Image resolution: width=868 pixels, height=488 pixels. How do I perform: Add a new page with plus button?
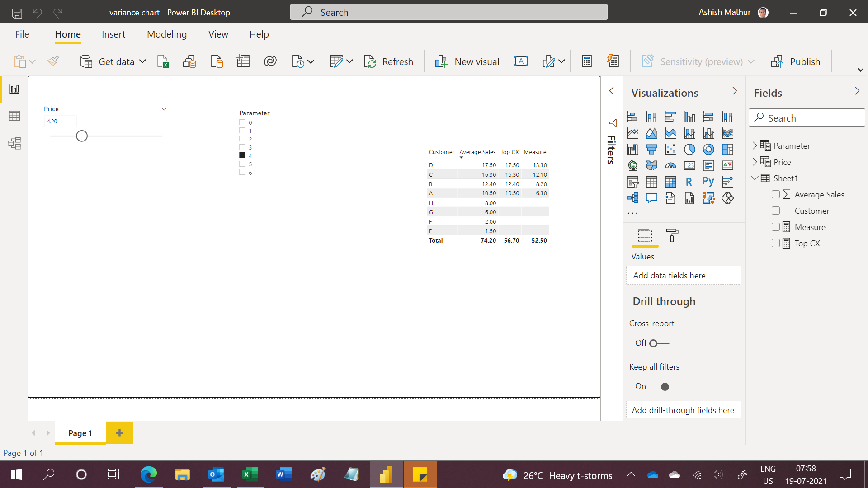point(119,433)
